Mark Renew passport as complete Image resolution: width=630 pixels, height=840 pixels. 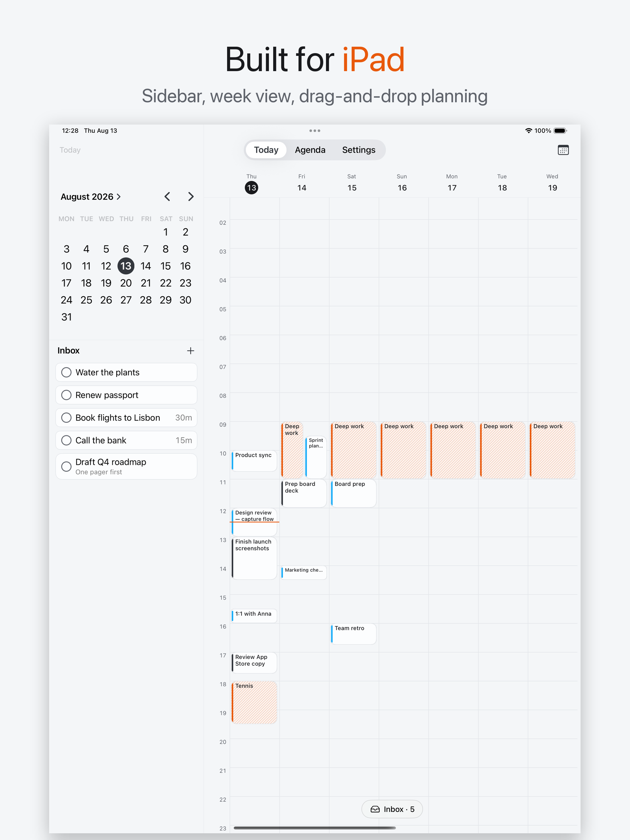pyautogui.click(x=67, y=395)
